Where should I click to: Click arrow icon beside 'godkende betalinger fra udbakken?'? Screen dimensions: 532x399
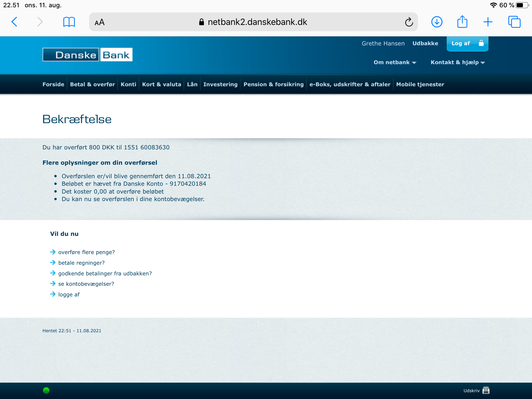click(53, 273)
